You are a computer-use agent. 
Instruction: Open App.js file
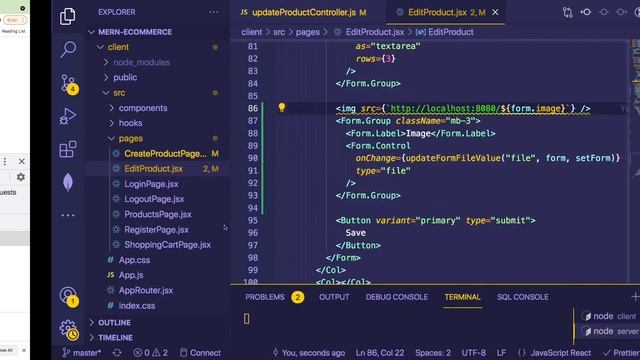[131, 275]
